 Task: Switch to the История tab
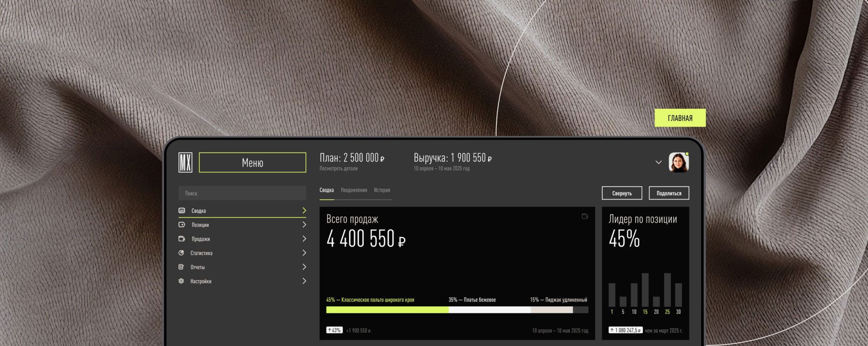click(382, 190)
